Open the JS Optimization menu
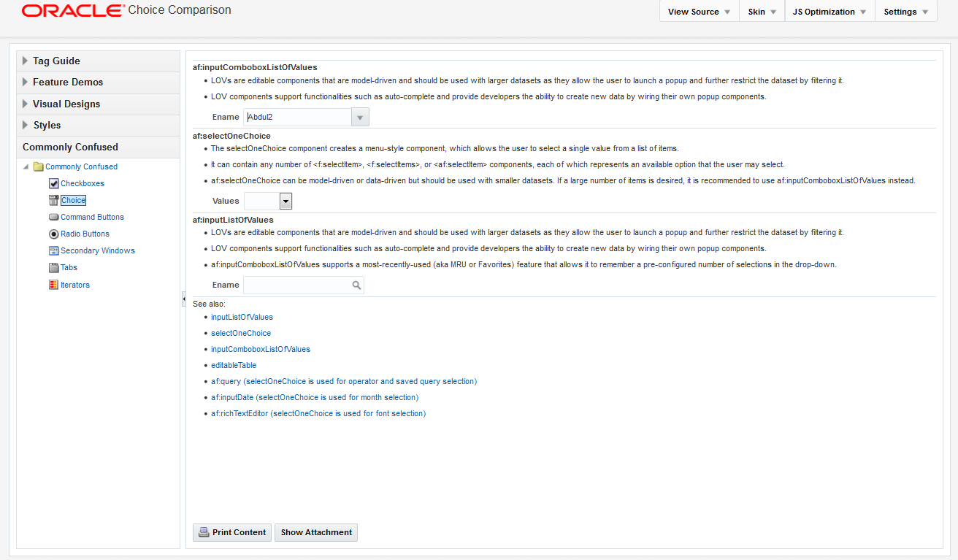The image size is (958, 560). point(829,12)
